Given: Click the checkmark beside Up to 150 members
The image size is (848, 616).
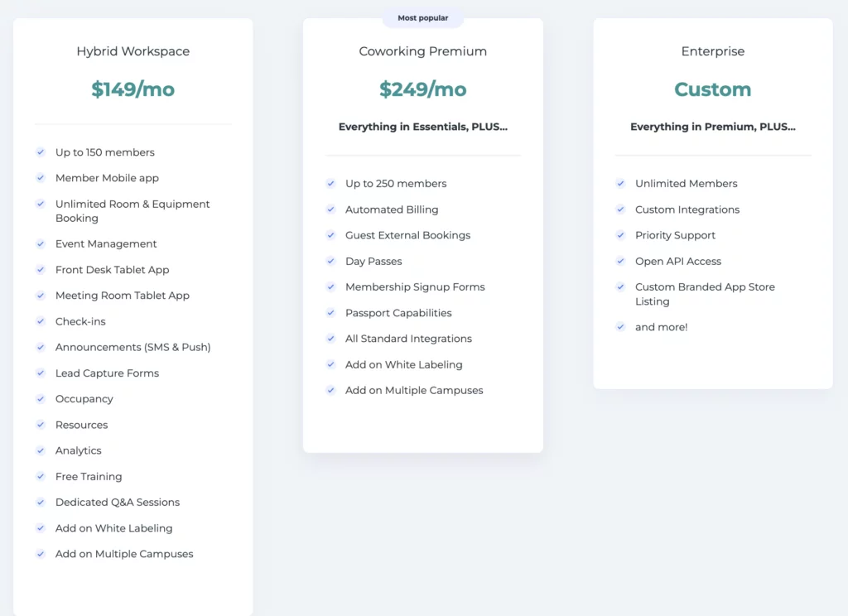Looking at the screenshot, I should point(41,152).
